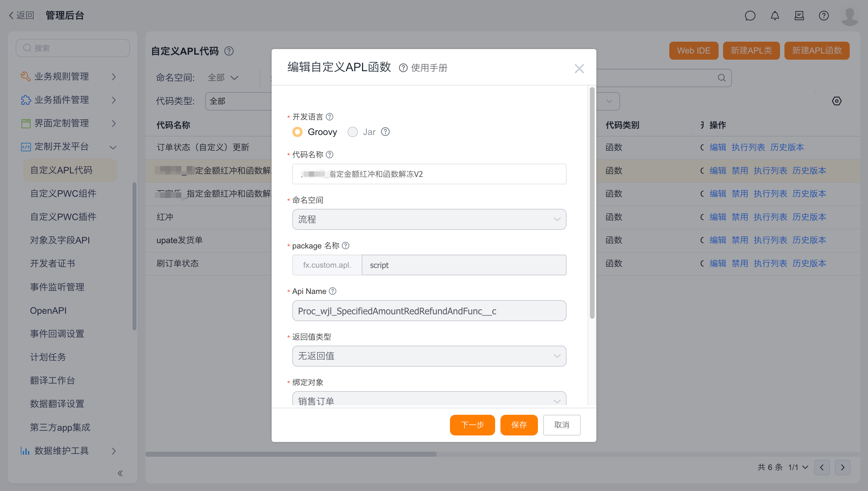Click the help icon beside 开发语言

point(329,117)
